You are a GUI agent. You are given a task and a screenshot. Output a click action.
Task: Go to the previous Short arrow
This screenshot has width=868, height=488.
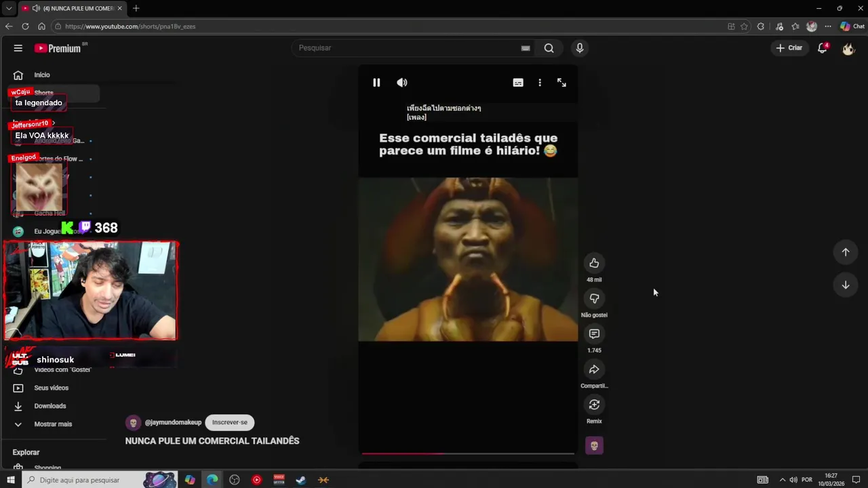click(846, 252)
